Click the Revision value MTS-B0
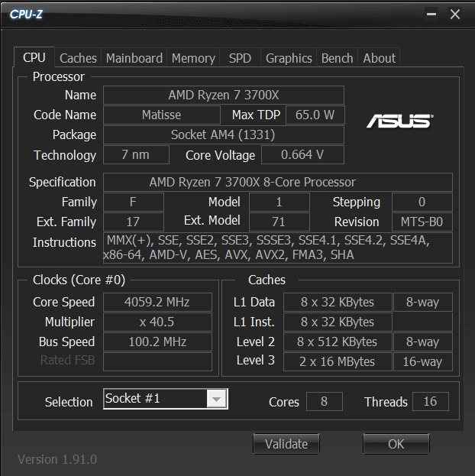Image resolution: width=475 pixels, height=476 pixels. click(422, 222)
